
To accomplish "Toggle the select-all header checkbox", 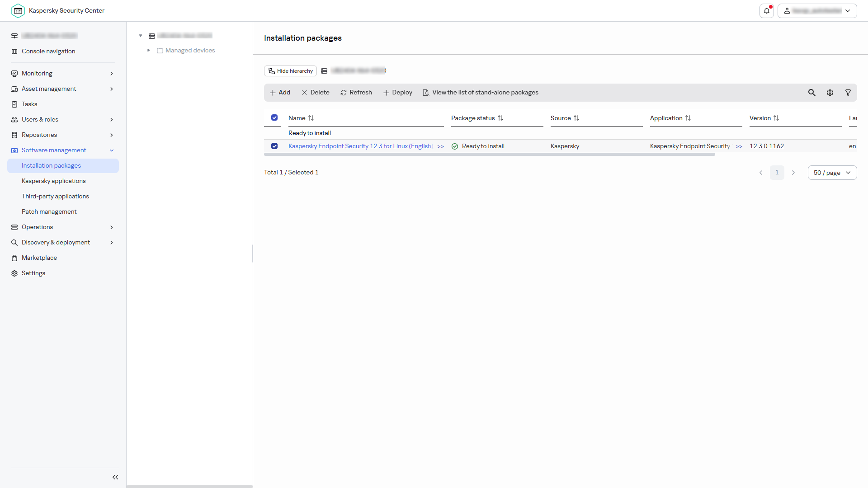I will (274, 117).
